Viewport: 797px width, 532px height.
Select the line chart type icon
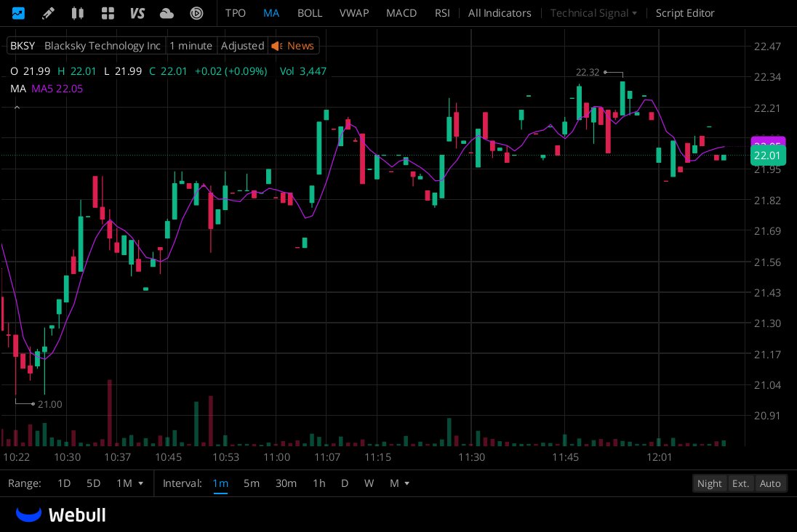(x=17, y=12)
